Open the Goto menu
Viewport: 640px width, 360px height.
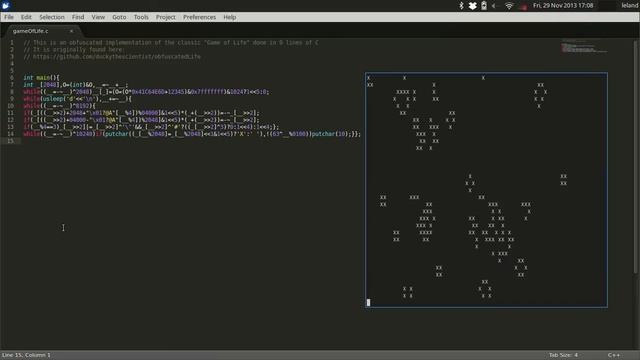click(x=119, y=17)
